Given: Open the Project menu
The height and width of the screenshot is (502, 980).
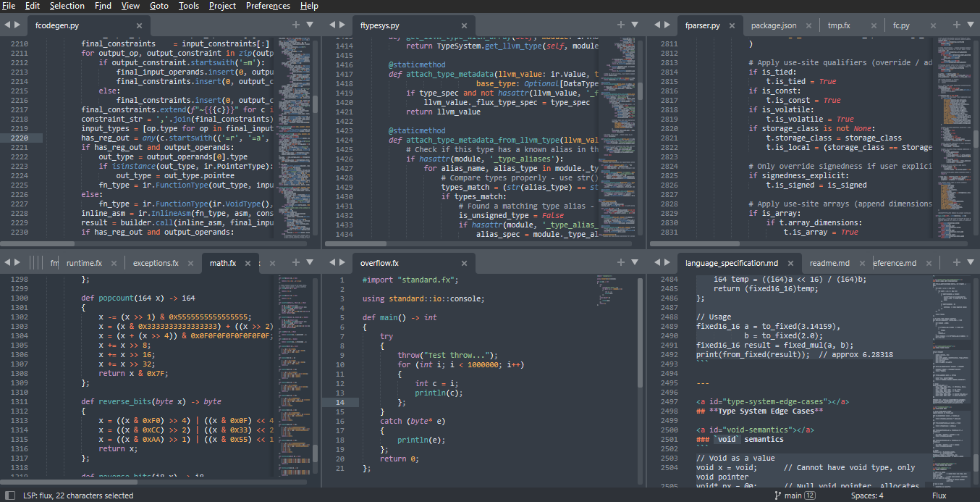Looking at the screenshot, I should point(222,6).
